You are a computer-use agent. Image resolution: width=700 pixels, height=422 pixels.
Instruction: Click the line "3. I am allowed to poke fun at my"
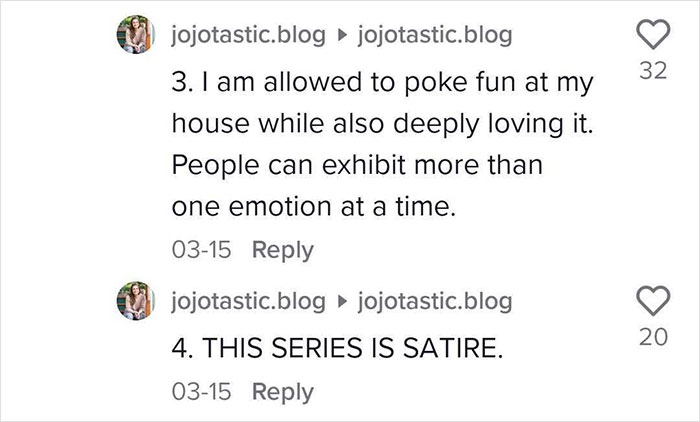pyautogui.click(x=377, y=82)
